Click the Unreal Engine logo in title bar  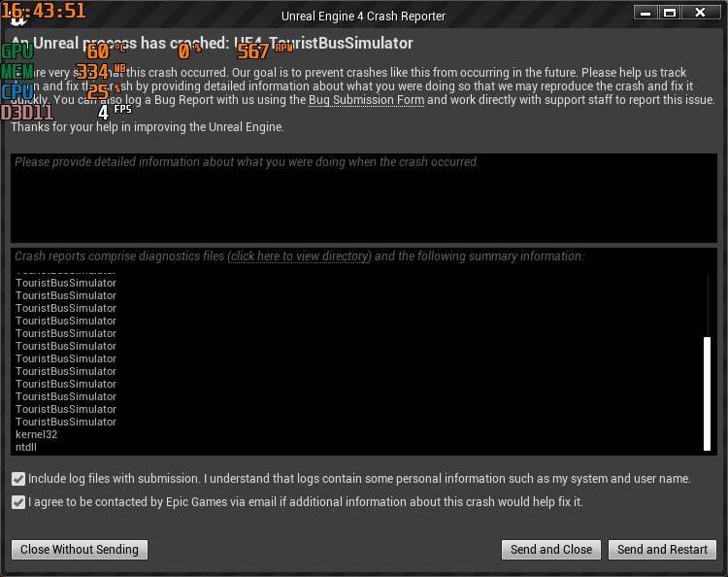tap(18, 18)
